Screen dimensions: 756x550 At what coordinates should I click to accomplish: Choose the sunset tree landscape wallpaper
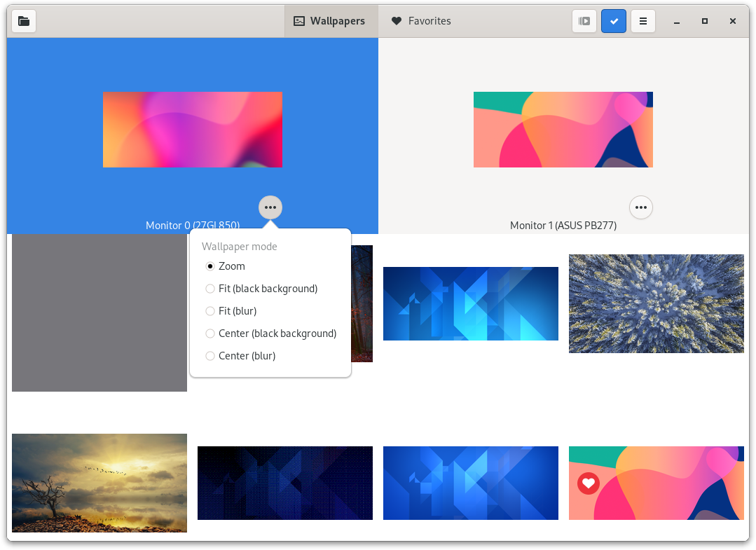point(99,483)
